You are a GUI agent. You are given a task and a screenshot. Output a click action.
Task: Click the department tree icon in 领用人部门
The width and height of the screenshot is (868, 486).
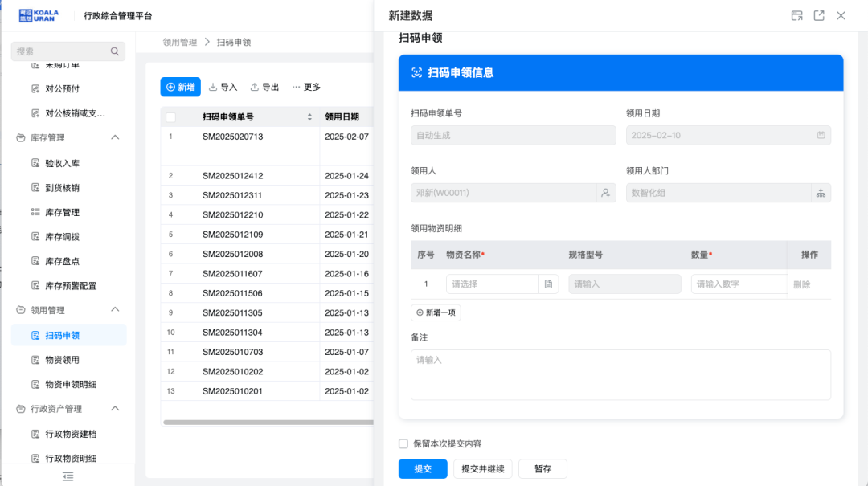(821, 193)
